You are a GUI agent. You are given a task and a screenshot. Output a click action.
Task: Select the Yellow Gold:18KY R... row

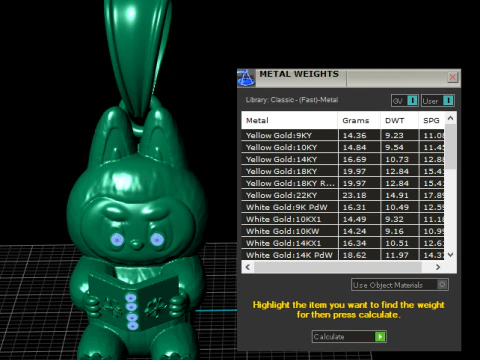[343, 183]
